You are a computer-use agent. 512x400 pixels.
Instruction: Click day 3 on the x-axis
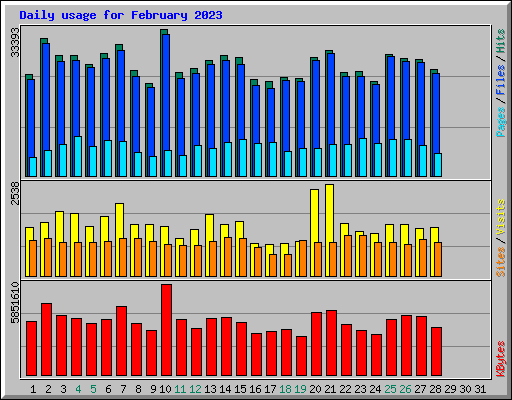click(x=63, y=389)
